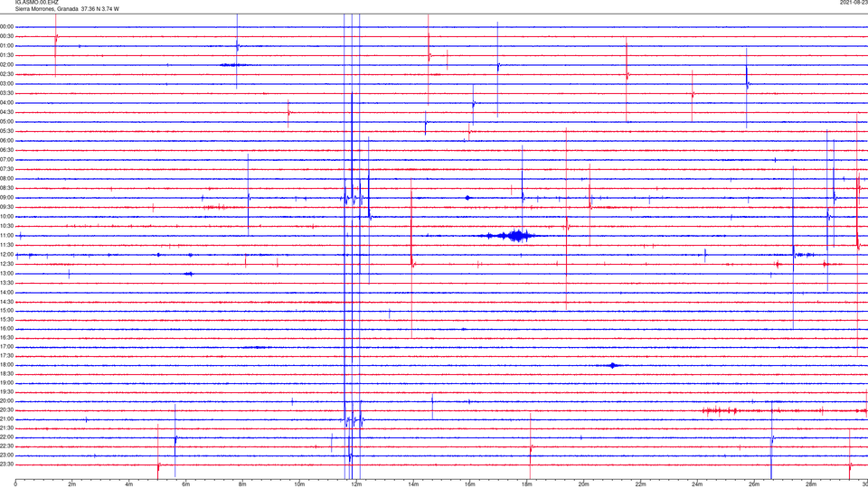Pick the 11:00 row label
The width and height of the screenshot is (868, 488).
click(7, 236)
